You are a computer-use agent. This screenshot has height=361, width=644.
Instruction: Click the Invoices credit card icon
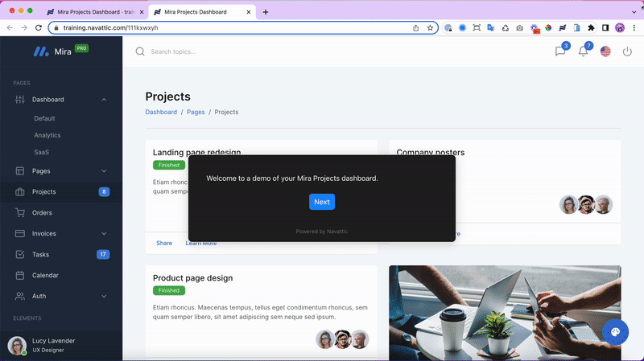pos(19,233)
